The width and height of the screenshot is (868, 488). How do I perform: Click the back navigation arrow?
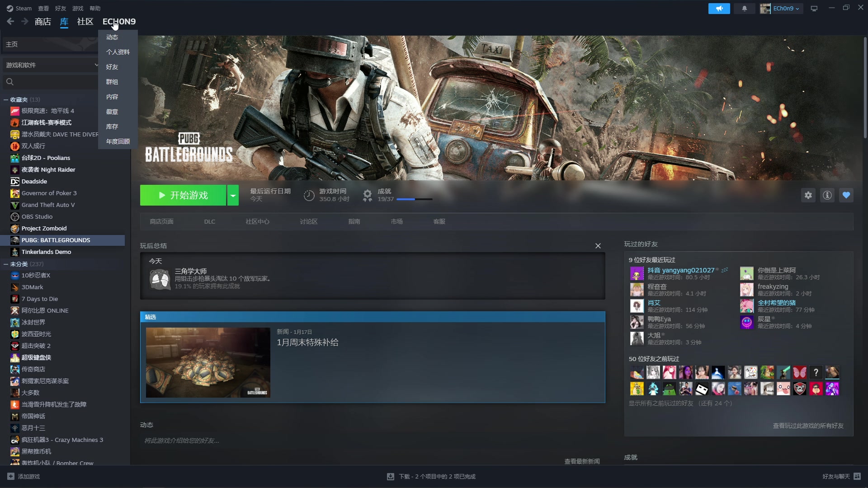[x=10, y=21]
